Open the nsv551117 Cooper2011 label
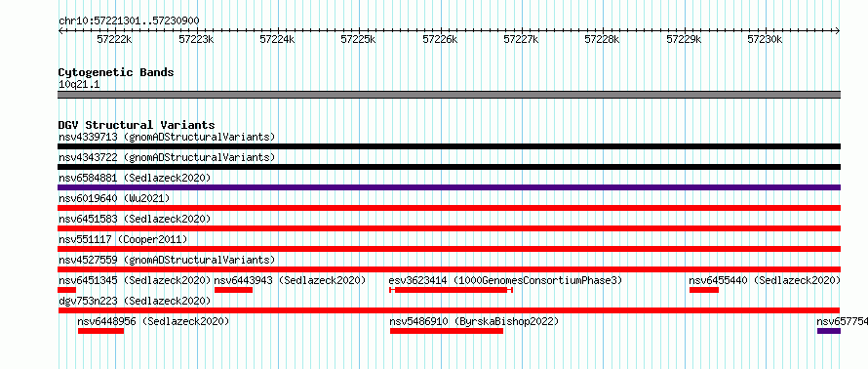The width and height of the screenshot is (868, 369). coord(123,239)
